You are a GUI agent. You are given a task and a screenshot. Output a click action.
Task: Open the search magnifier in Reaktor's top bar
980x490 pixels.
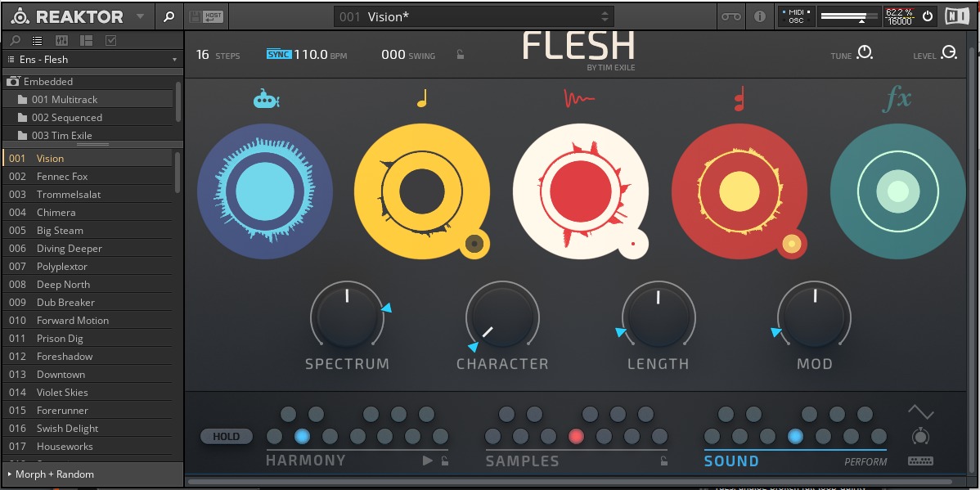169,17
